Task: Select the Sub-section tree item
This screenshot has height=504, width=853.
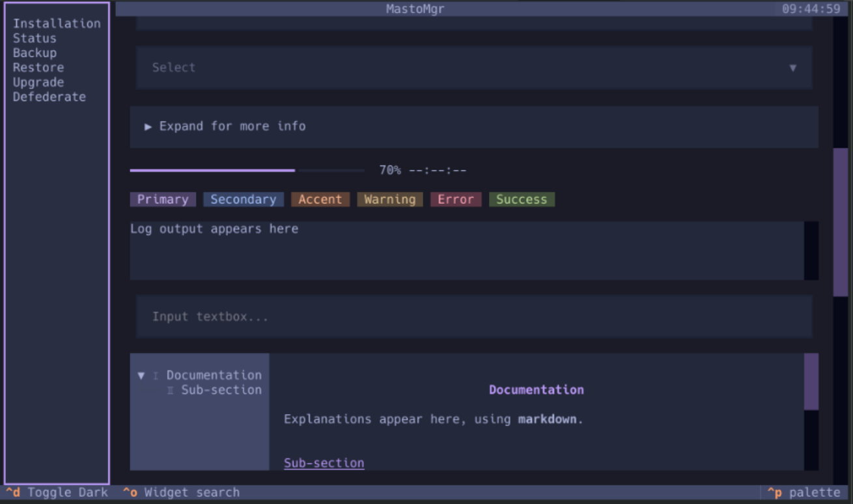Action: click(221, 390)
